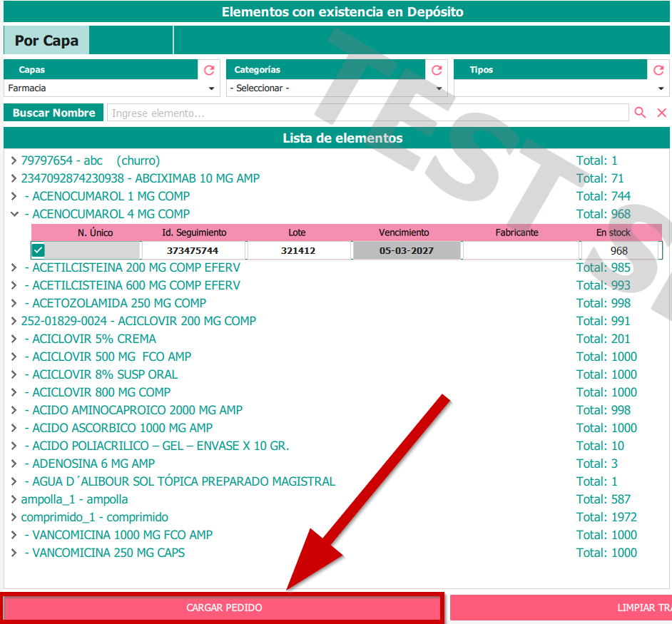Screen dimensions: 672x624
Task: Refresh the Capas list
Action: click(209, 70)
